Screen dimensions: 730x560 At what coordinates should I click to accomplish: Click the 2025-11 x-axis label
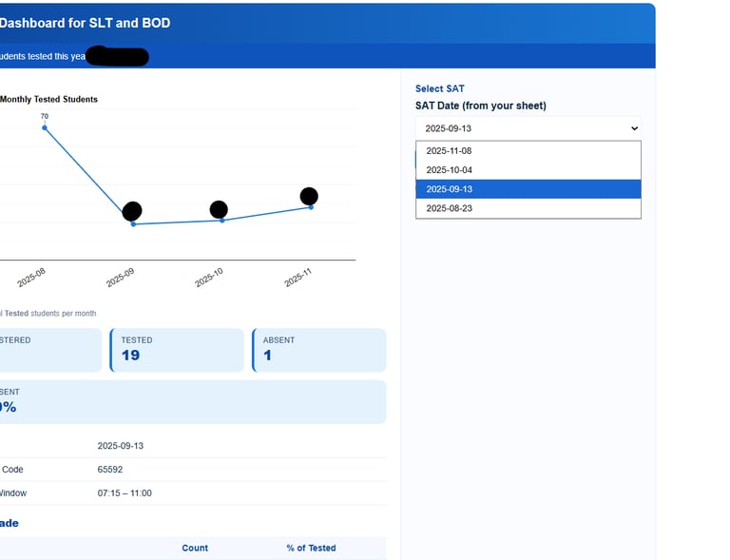coord(298,278)
